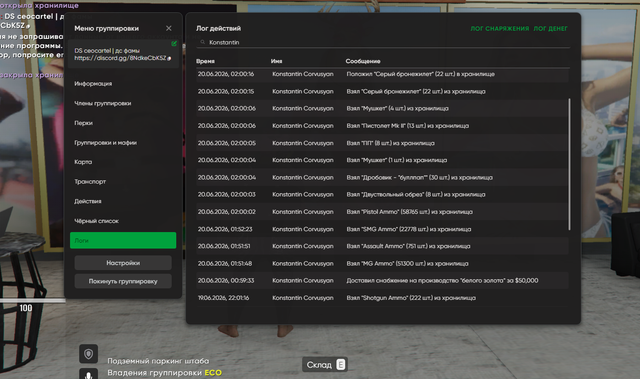The width and height of the screenshot is (640, 379).
Task: Click the Сообщение column header
Action: (363, 61)
